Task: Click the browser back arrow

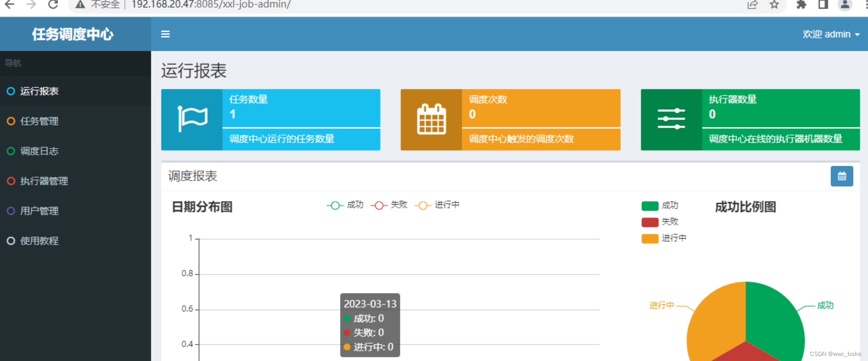Action: 9,5
